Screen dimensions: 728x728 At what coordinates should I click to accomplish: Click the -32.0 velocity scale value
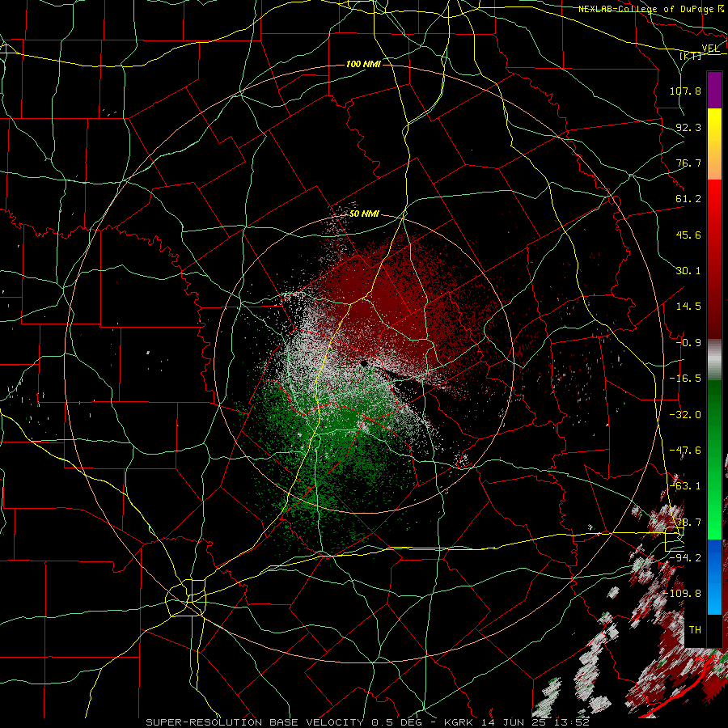(x=685, y=414)
